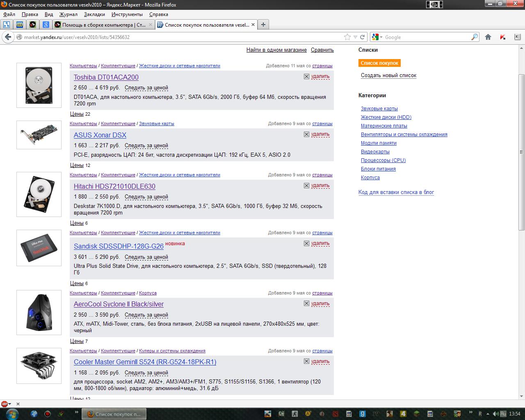Open the pinned tab with Google 'g' icon
The height and width of the screenshot is (420, 525).
[x=46, y=25]
